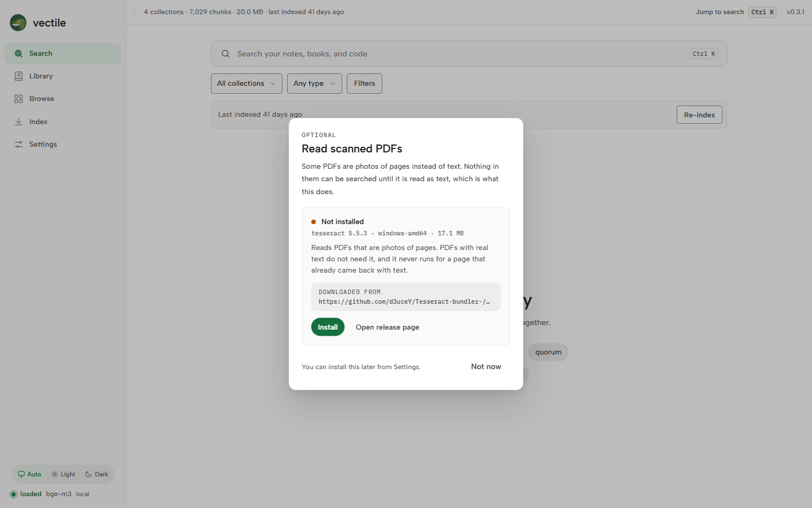This screenshot has width=812, height=508.
Task: Select the Auto theme option
Action: point(29,474)
